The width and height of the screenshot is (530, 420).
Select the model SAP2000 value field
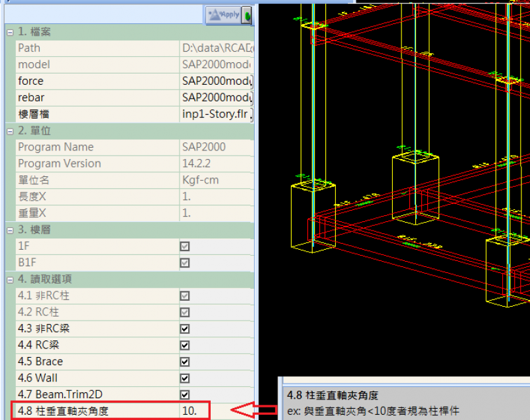[x=217, y=65]
